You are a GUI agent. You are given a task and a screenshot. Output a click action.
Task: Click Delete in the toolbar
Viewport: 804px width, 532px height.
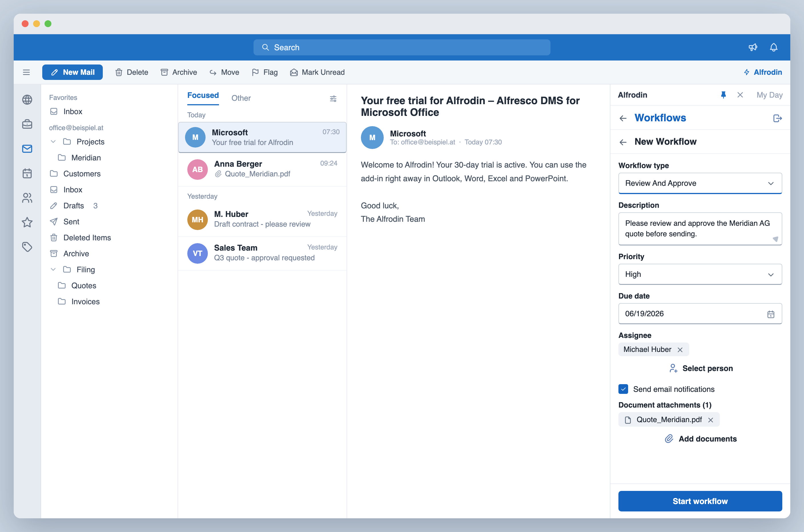pyautogui.click(x=132, y=72)
